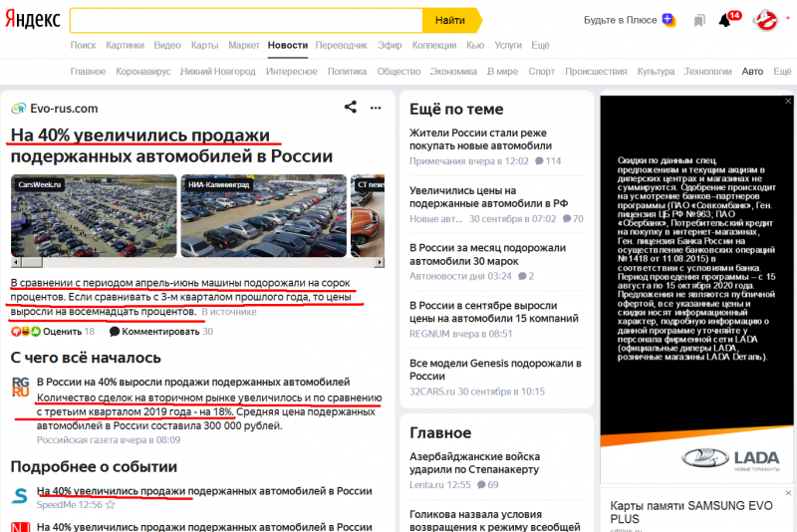The height and width of the screenshot is (532, 797).
Task: Open the CarsWeek.ru parking lot thumbnail
Action: click(94, 215)
